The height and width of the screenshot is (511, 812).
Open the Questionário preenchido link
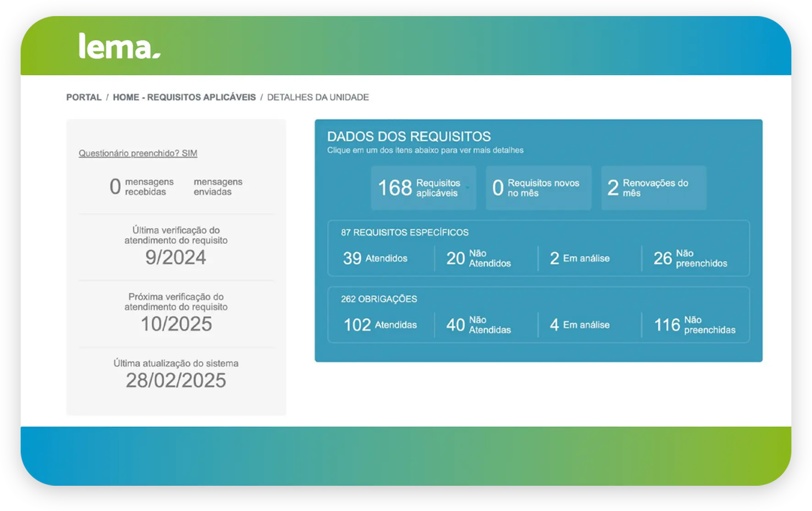pos(138,153)
